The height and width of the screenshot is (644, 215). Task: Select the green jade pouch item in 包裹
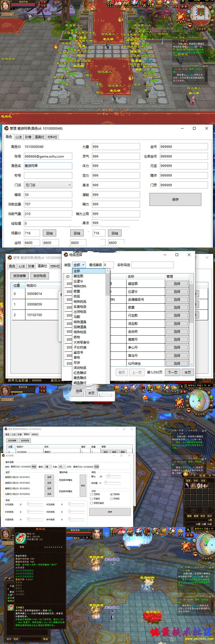pyautogui.click(x=193, y=486)
